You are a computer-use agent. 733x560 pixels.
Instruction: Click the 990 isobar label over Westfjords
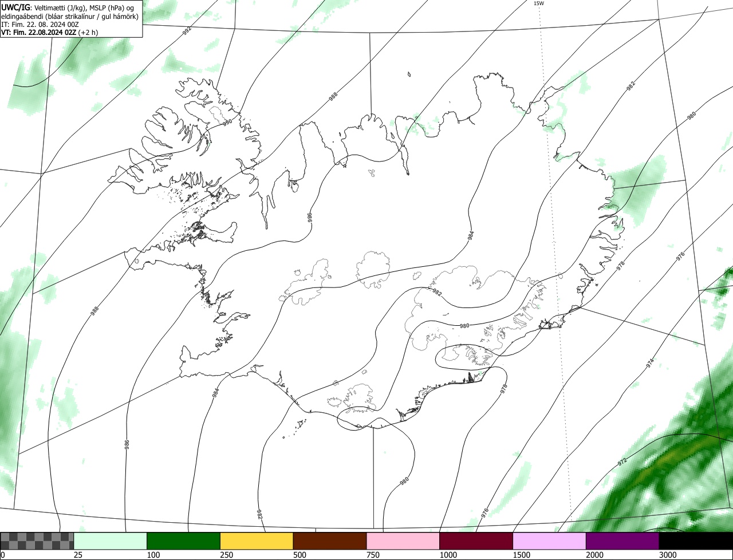coord(227,123)
